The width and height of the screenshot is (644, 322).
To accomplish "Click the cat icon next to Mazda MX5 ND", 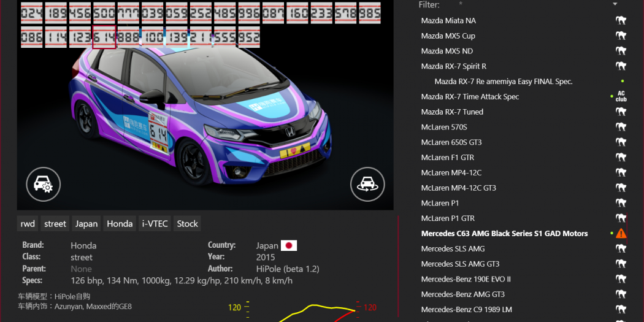I will (621, 51).
